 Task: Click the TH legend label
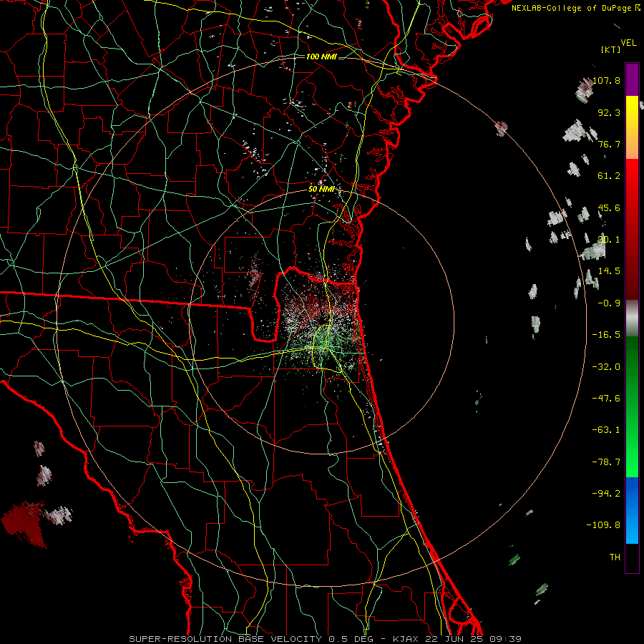[615, 557]
